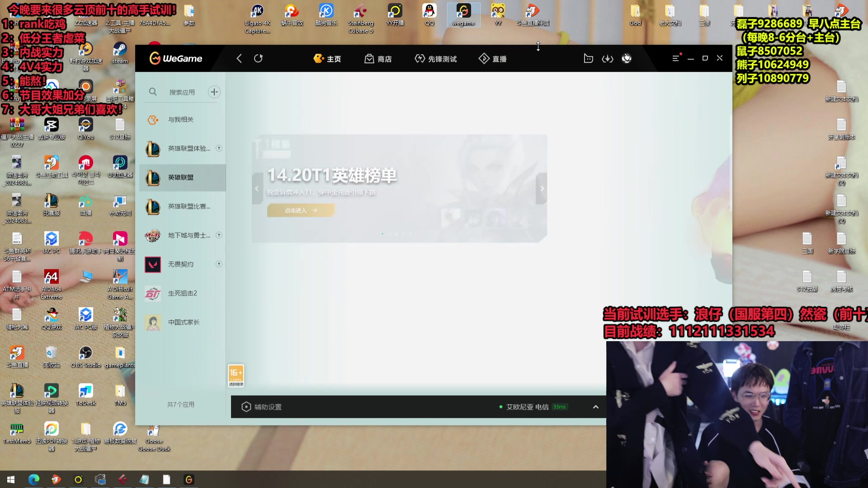Image resolution: width=868 pixels, height=488 pixels.
Task: Open 斗鱼直播伴侣 desktop shortcut
Action: pyautogui.click(x=533, y=15)
